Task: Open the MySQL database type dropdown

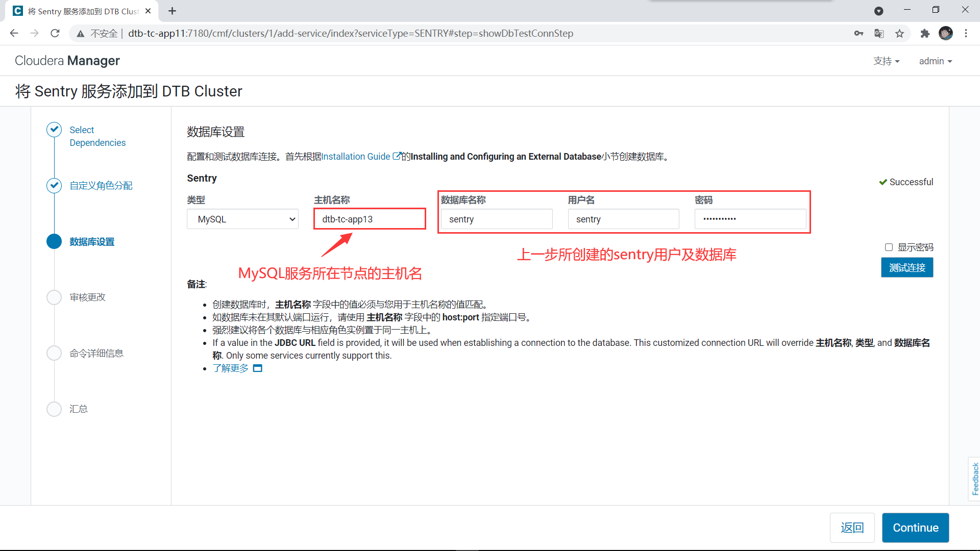Action: point(242,219)
